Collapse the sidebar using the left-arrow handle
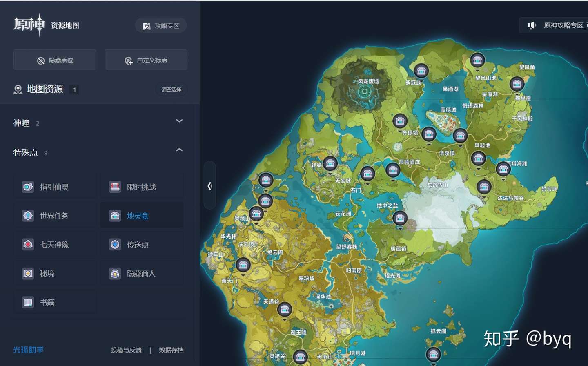This screenshot has height=366, width=588. click(x=210, y=186)
